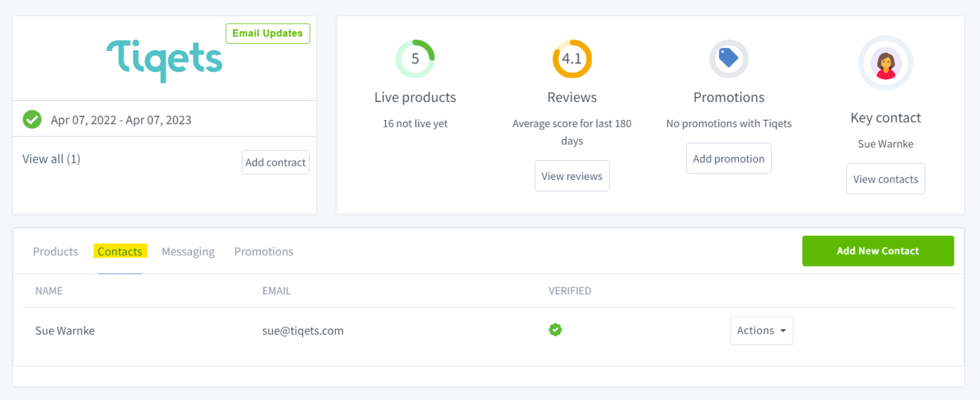
Task: Toggle the Email Updates badge
Action: click(x=267, y=34)
